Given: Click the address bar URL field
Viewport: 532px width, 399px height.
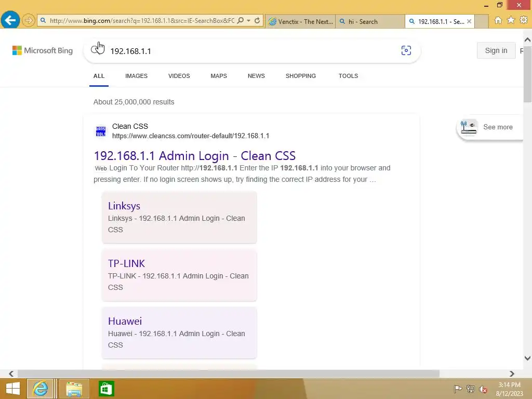Looking at the screenshot, I should pos(142,21).
